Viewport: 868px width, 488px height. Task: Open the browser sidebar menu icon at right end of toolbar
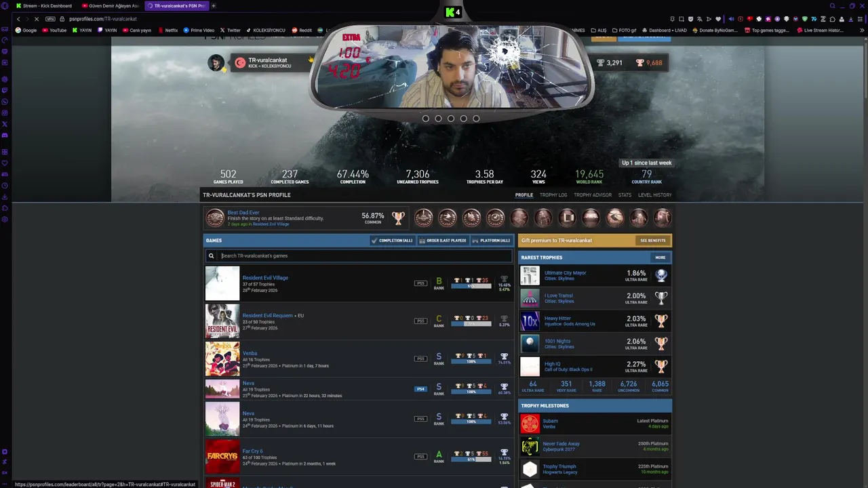coord(861,19)
